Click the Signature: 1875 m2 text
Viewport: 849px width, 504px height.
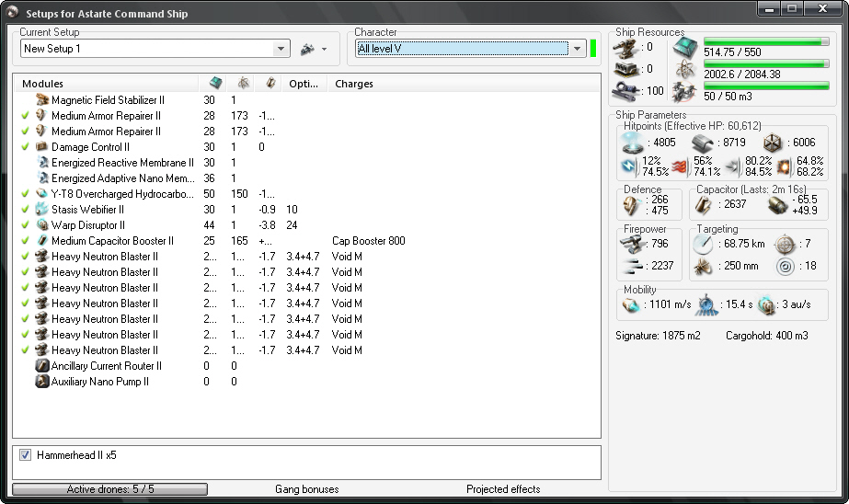pyautogui.click(x=658, y=336)
